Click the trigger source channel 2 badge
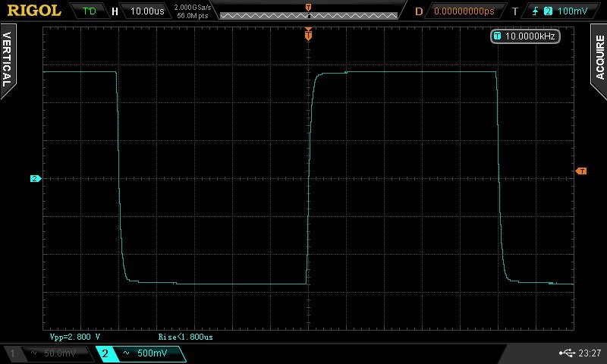Viewport: 607px width, 364px height. pyautogui.click(x=548, y=11)
